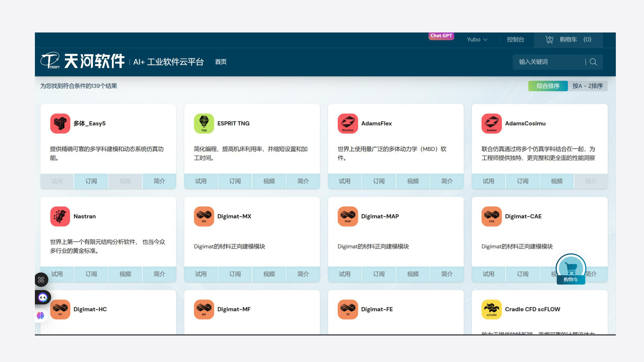This screenshot has width=644, height=362.
Task: Go to 首页 in navigation
Action: click(221, 62)
